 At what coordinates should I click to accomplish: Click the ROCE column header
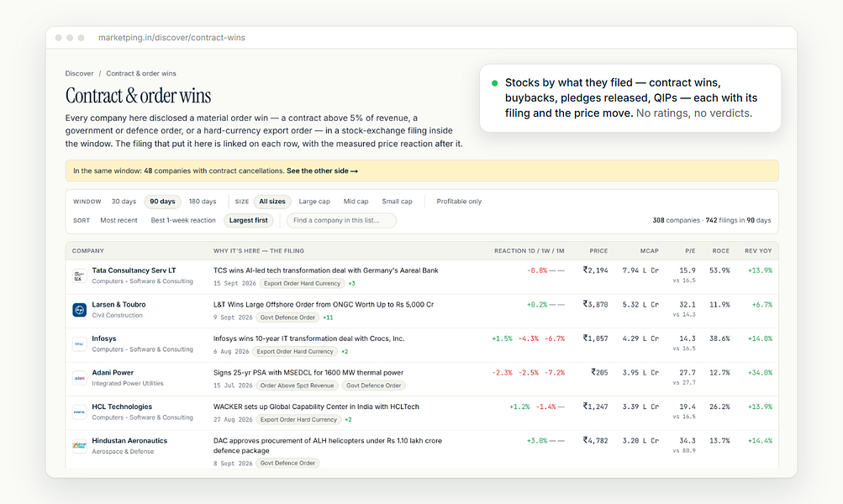tap(720, 251)
